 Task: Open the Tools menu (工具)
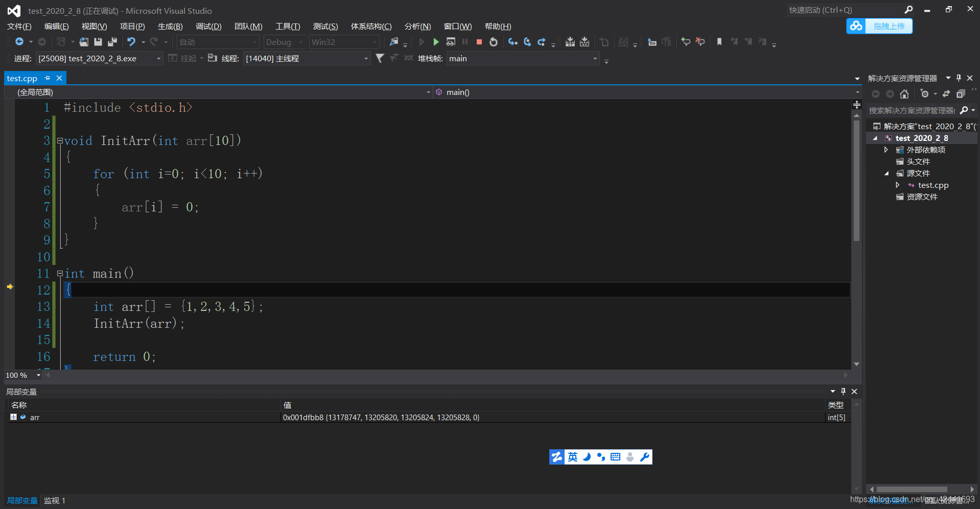pos(288,26)
